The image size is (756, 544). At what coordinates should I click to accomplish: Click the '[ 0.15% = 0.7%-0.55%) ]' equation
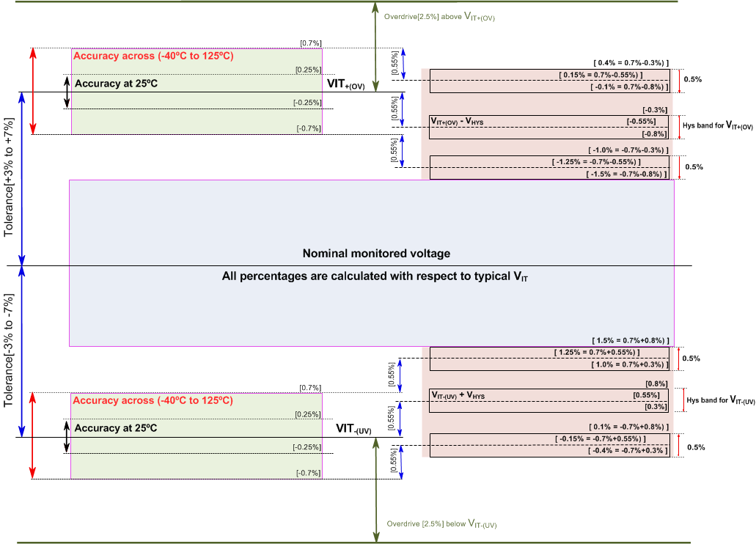point(600,75)
